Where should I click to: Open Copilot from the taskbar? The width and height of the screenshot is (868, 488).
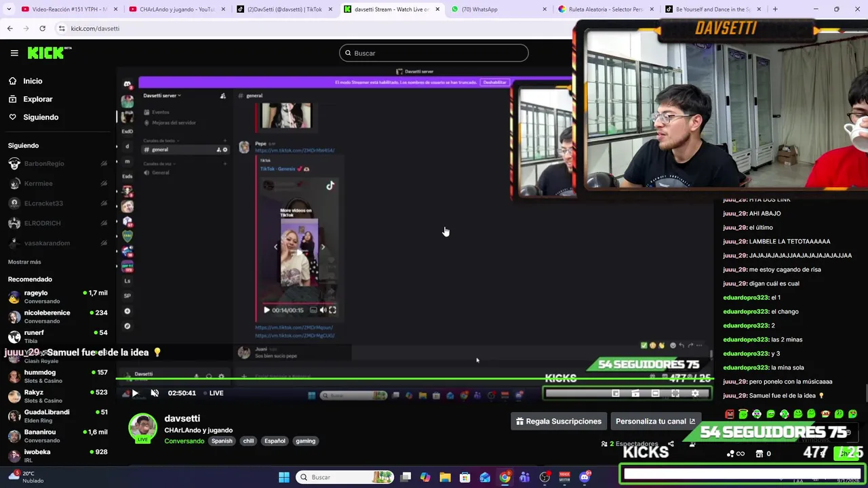(425, 477)
